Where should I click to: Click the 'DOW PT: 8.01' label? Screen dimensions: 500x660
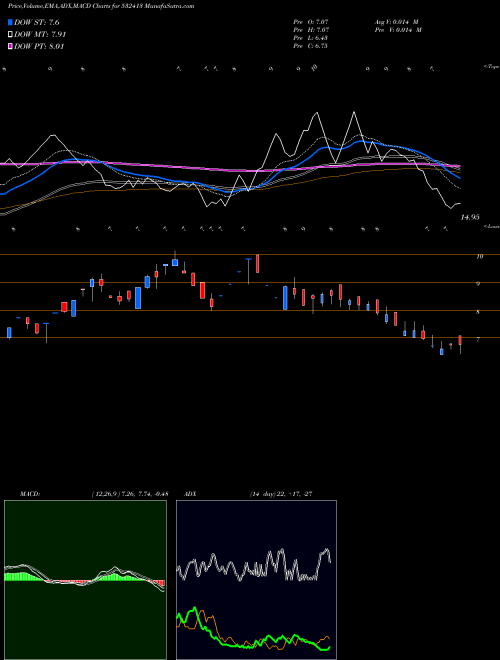pyautogui.click(x=39, y=47)
